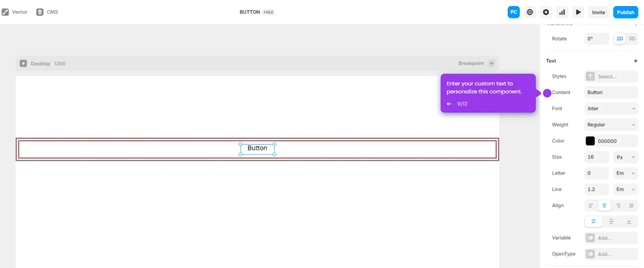Open the CMS panel

tap(47, 12)
